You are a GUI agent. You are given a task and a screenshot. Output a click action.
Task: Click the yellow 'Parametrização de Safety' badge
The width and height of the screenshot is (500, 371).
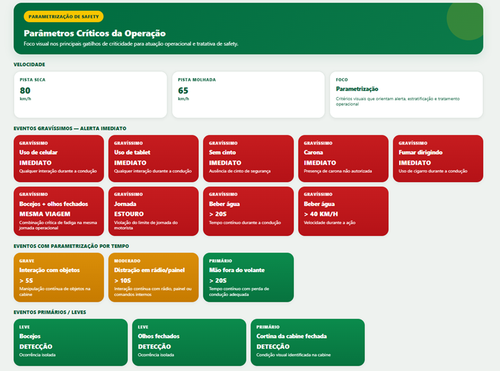(64, 16)
